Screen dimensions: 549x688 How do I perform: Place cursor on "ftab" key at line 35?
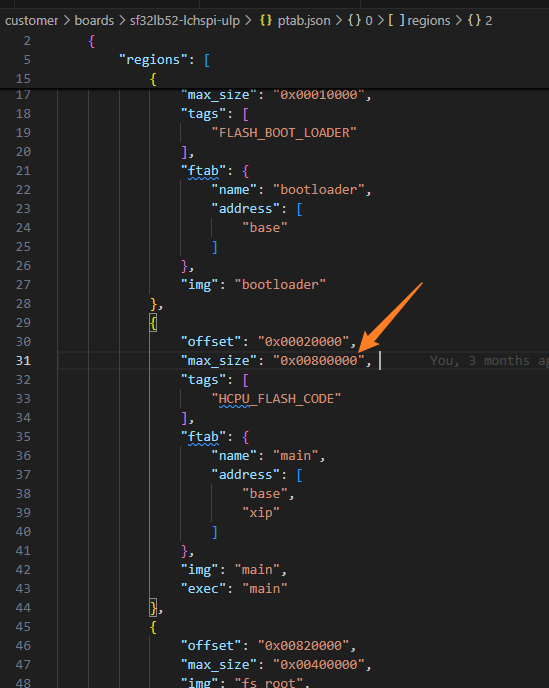coord(203,437)
